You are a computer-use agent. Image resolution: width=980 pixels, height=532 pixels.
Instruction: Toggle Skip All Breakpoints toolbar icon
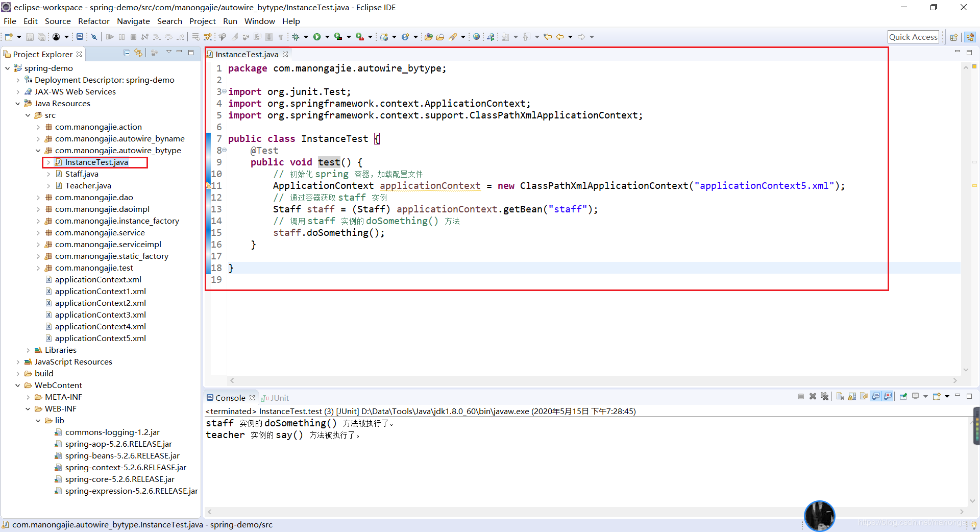[x=94, y=37]
